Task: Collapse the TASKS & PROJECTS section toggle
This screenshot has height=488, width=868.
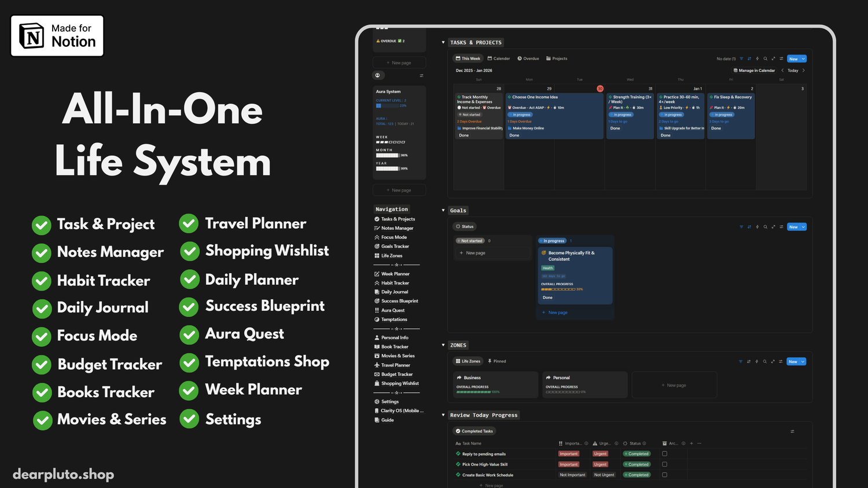Action: pos(443,42)
